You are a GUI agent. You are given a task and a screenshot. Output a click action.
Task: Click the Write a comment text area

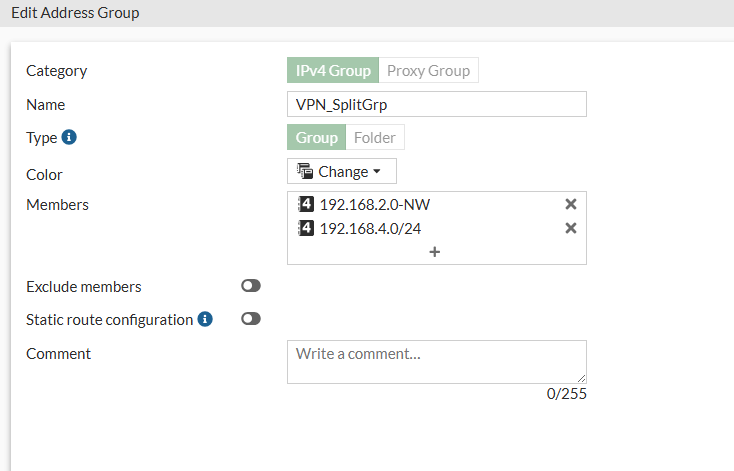436,361
